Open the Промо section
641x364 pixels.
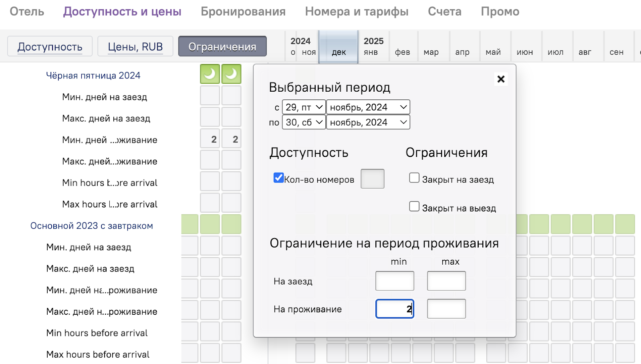coord(500,12)
